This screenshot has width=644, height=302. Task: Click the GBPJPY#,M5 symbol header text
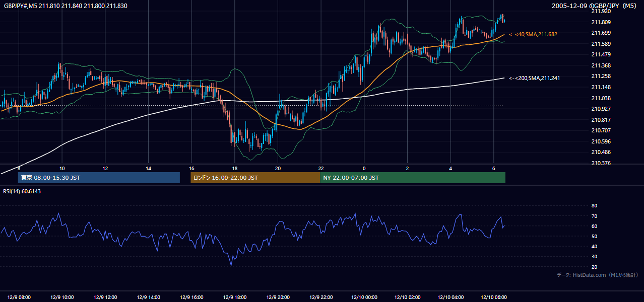65,6
